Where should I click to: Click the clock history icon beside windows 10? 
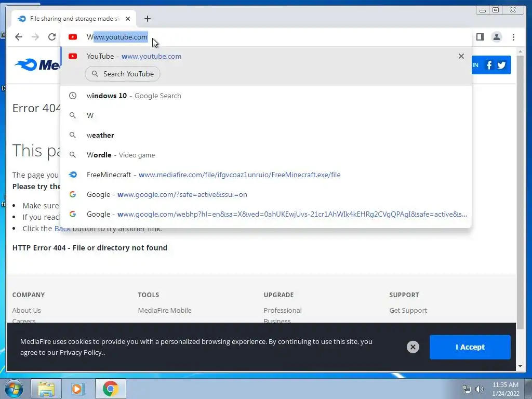[73, 96]
